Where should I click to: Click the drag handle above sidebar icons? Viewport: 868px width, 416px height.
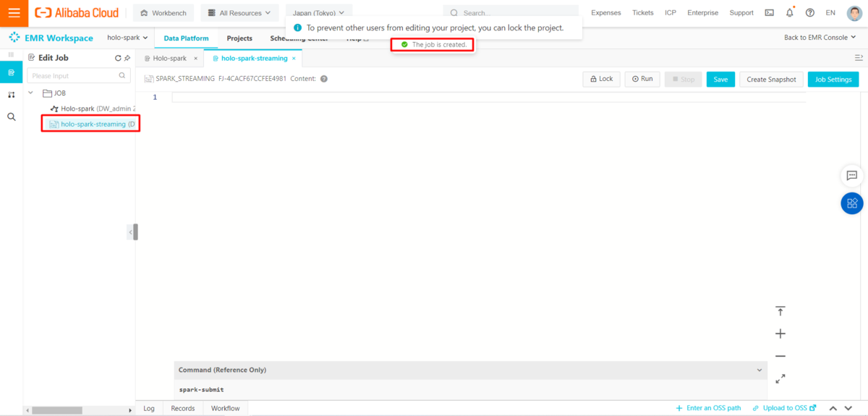11,55
